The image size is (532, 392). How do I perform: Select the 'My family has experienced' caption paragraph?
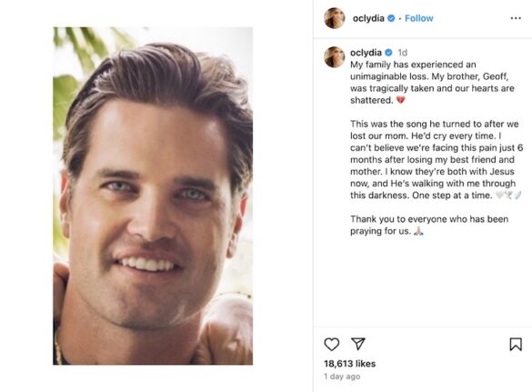(x=433, y=82)
